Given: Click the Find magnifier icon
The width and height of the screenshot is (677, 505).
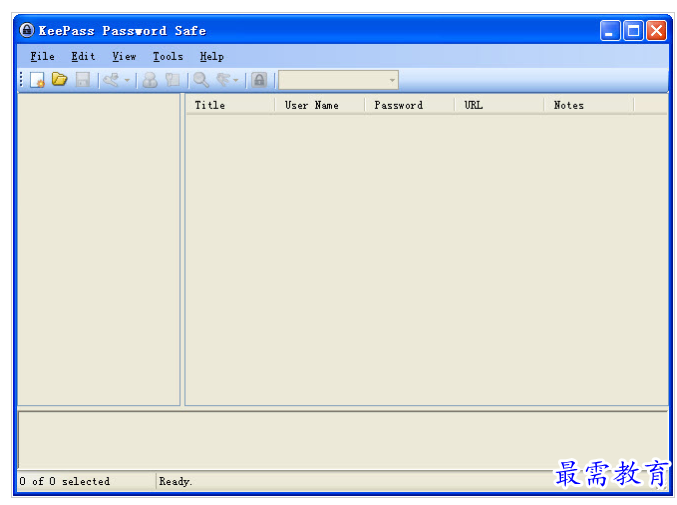Looking at the screenshot, I should click(201, 80).
